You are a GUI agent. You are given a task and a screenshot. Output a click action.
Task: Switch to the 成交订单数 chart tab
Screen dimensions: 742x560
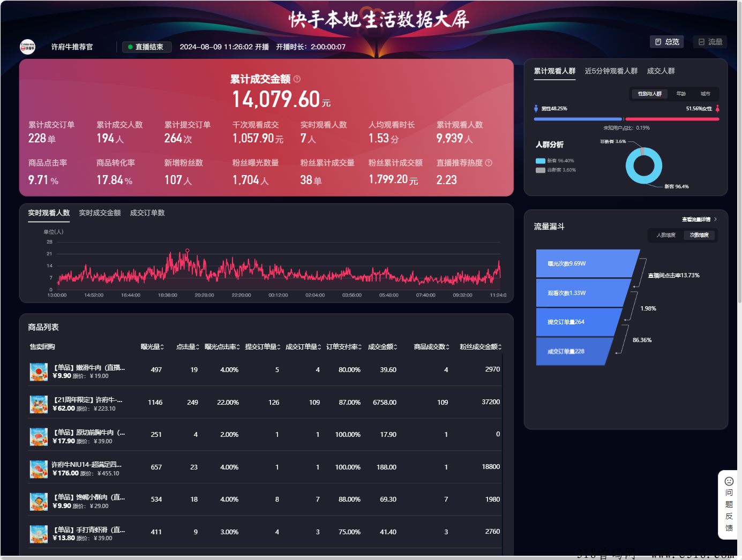point(147,213)
